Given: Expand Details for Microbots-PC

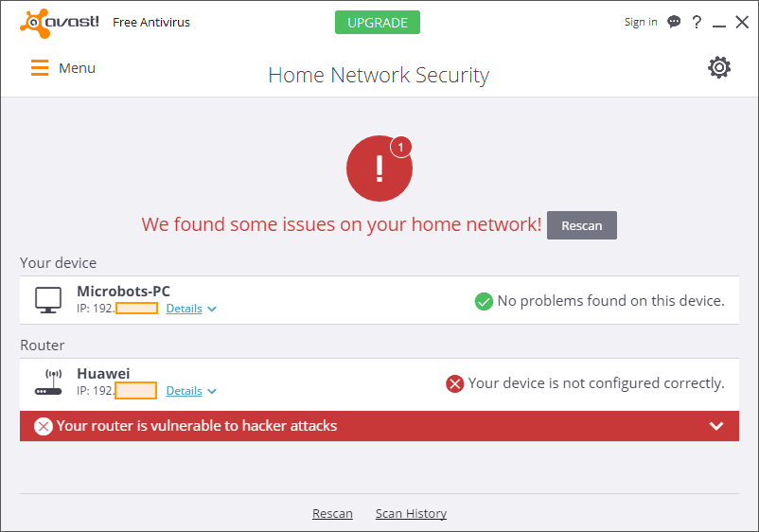Looking at the screenshot, I should 191,309.
